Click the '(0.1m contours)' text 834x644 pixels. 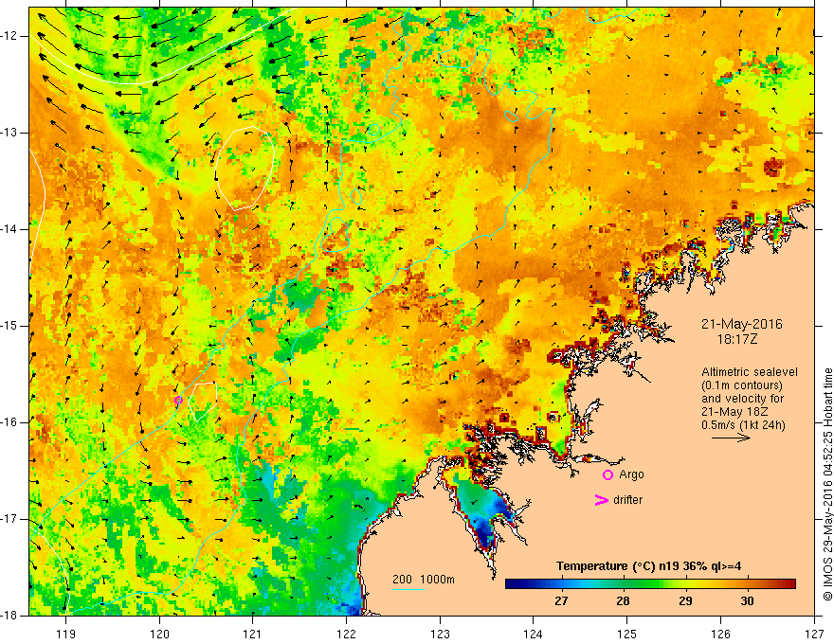click(x=742, y=385)
